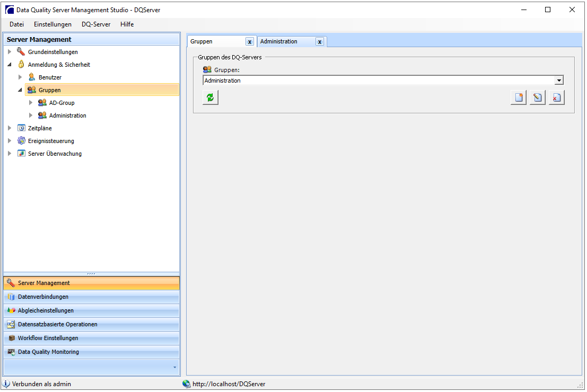Click the Datensatzbasierte Operationen icon
Viewport: 587px width, 392px height.
coord(11,324)
